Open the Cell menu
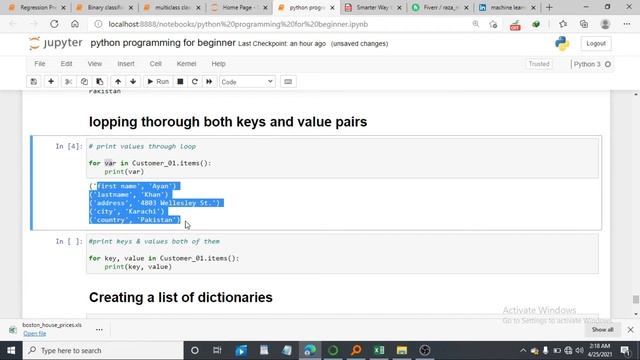This screenshot has width=640, height=360. [x=156, y=64]
